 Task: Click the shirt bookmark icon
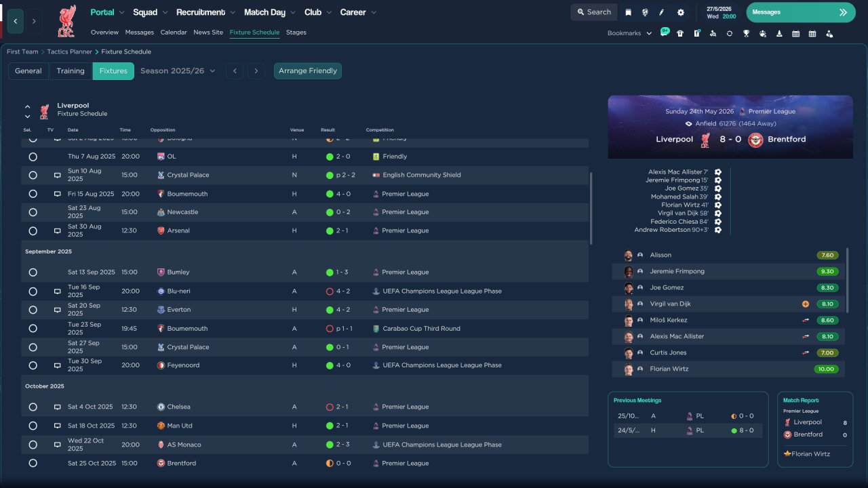[680, 33]
